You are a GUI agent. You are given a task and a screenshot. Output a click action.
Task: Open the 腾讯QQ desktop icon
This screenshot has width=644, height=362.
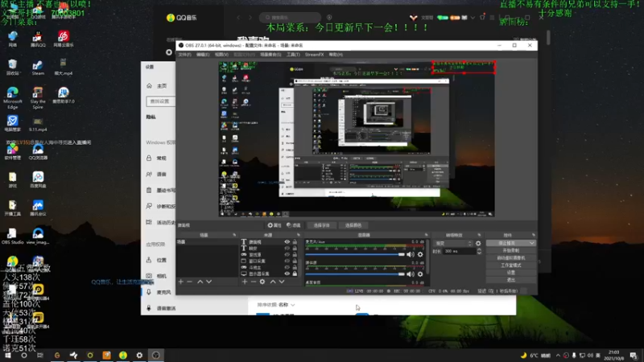pyautogui.click(x=38, y=39)
